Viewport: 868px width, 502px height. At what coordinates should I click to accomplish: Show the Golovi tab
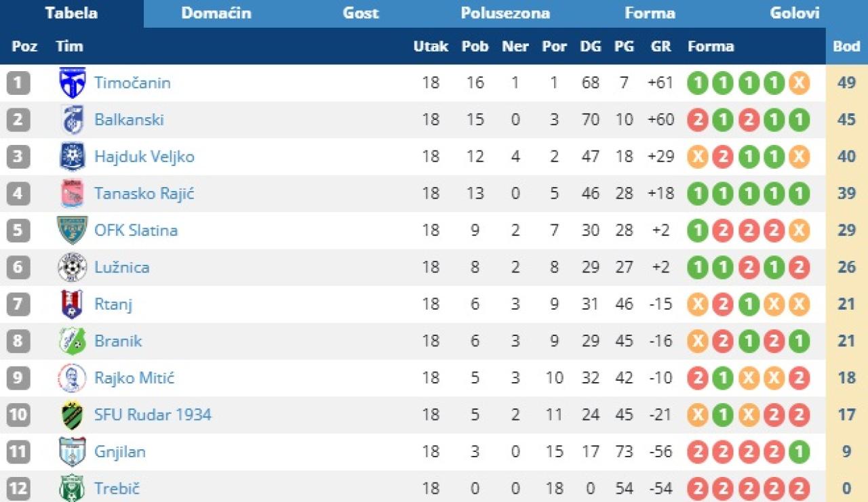click(x=795, y=14)
